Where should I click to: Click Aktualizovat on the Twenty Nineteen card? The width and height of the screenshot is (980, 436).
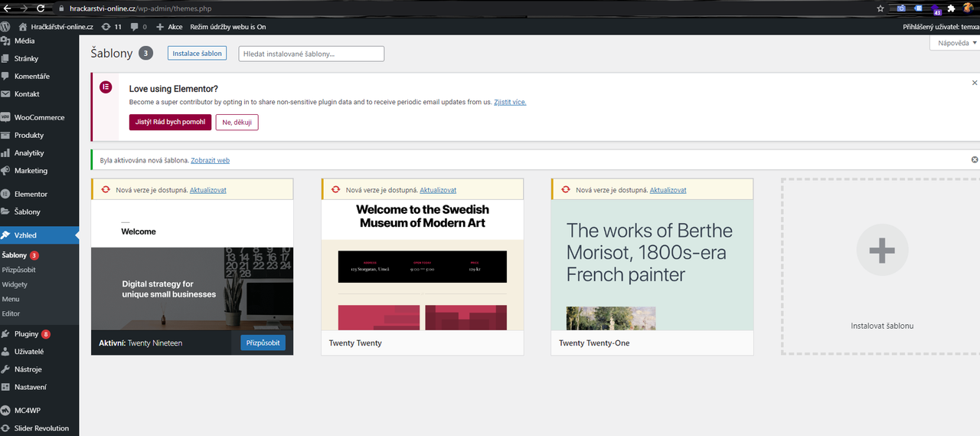[x=207, y=190]
